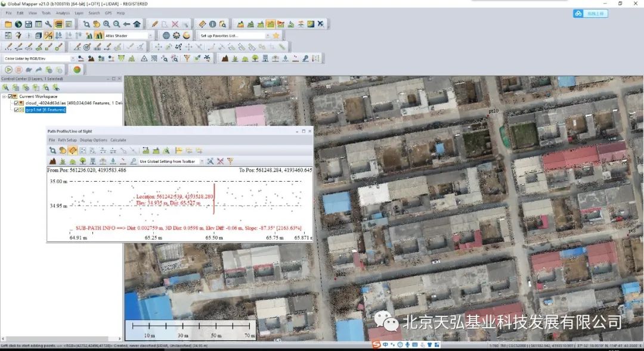Viewport: 644px width, 351px height.
Task: Click the Lidar filter funnel icon
Action: click(x=187, y=58)
